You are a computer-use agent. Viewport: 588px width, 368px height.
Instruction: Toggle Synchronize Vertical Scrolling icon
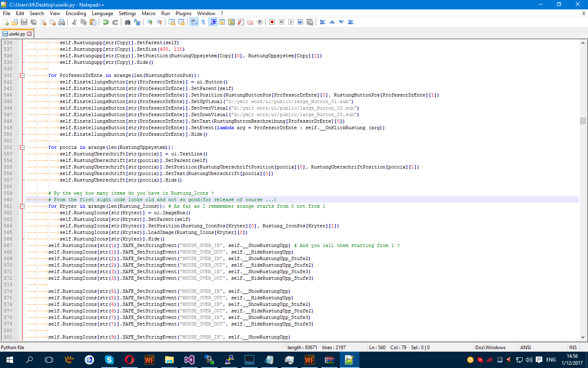pyautogui.click(x=172, y=22)
